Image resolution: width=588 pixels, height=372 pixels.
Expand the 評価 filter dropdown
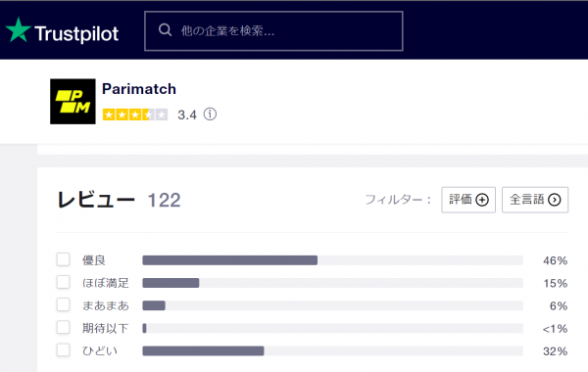(468, 200)
